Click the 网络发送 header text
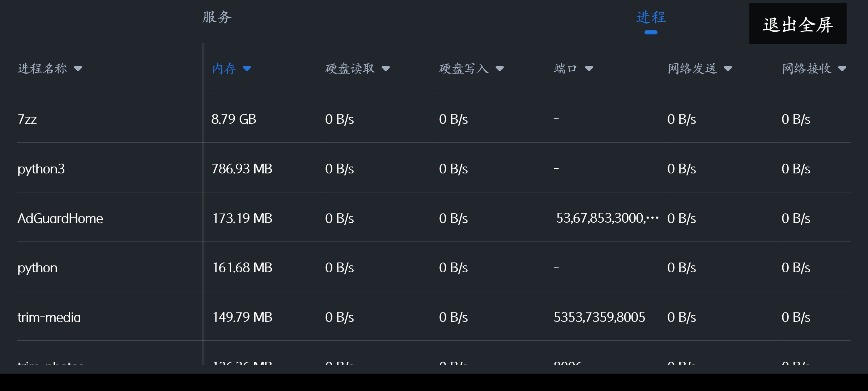 pyautogui.click(x=692, y=68)
